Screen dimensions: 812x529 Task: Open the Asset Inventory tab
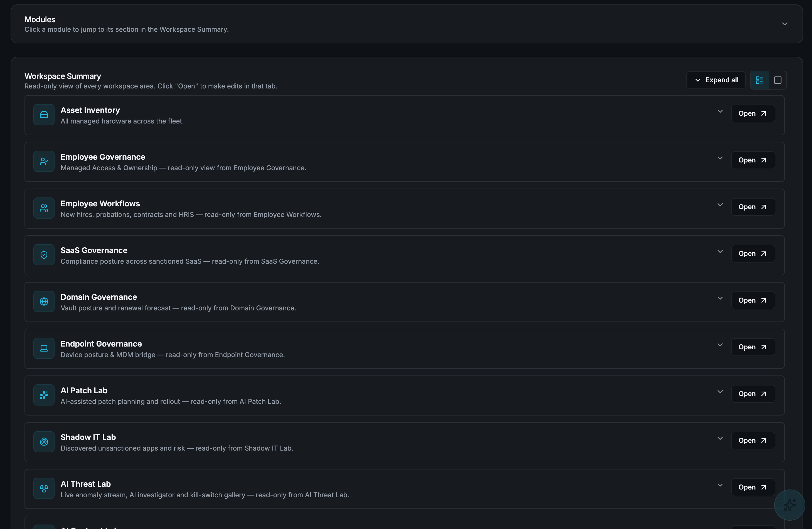[x=753, y=113]
